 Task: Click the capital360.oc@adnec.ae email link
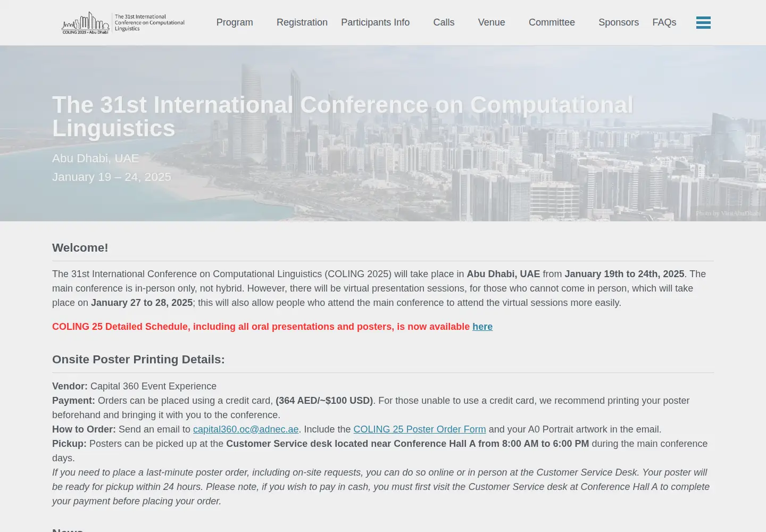tap(246, 429)
